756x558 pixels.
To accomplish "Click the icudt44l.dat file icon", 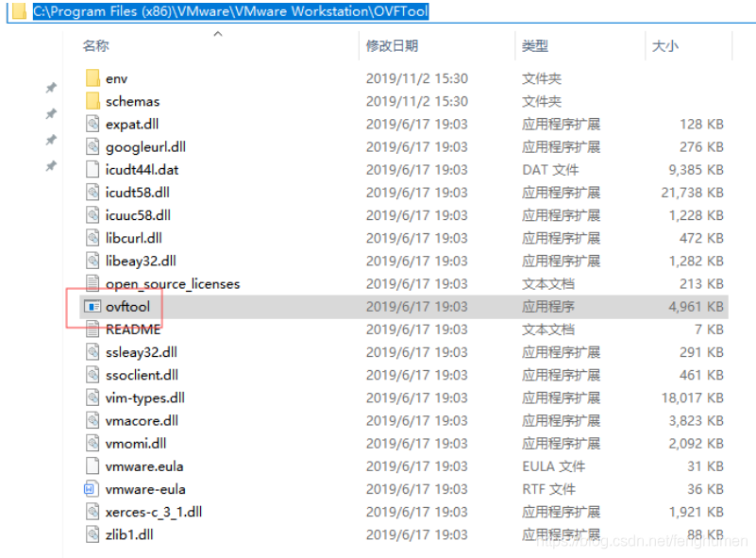I will 92,169.
